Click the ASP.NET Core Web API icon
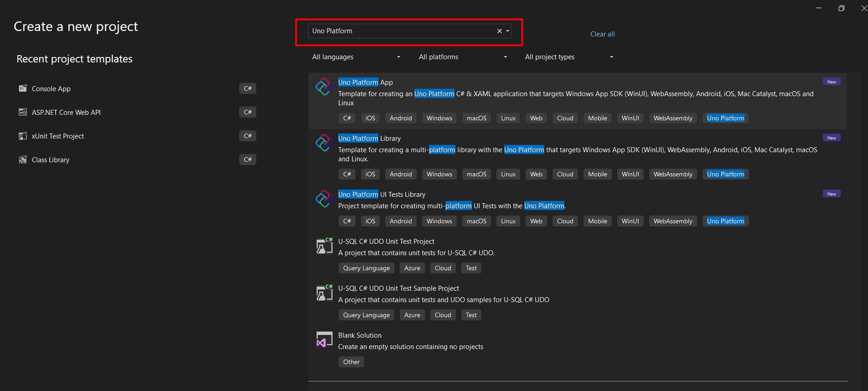 pyautogui.click(x=23, y=112)
